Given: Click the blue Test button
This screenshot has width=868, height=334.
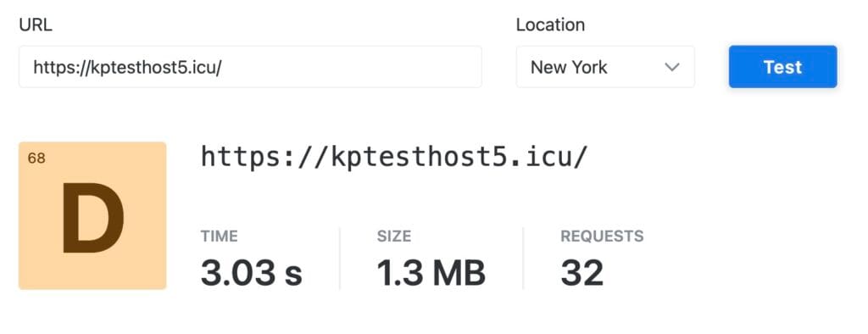Looking at the screenshot, I should [782, 66].
